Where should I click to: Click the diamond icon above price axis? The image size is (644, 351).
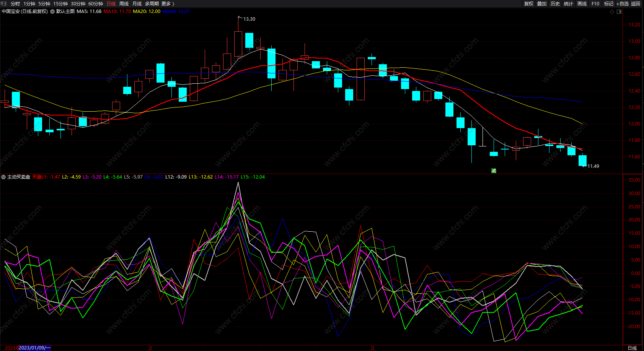click(x=612, y=11)
